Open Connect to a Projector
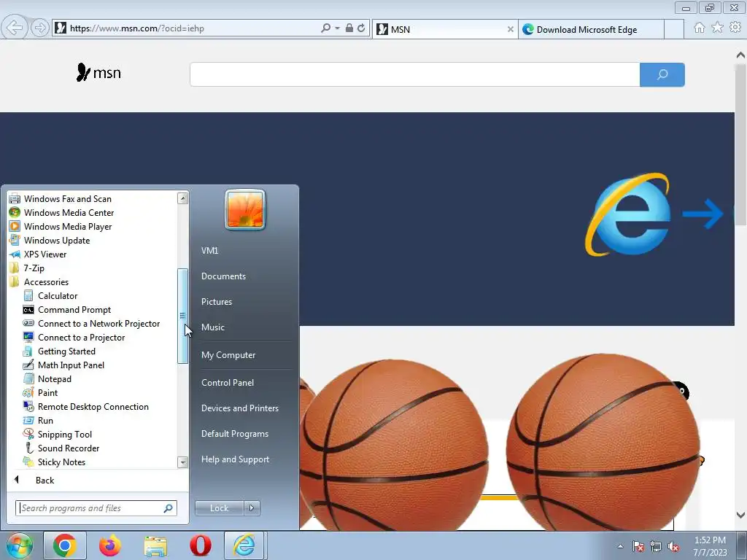The image size is (747, 560). point(81,337)
